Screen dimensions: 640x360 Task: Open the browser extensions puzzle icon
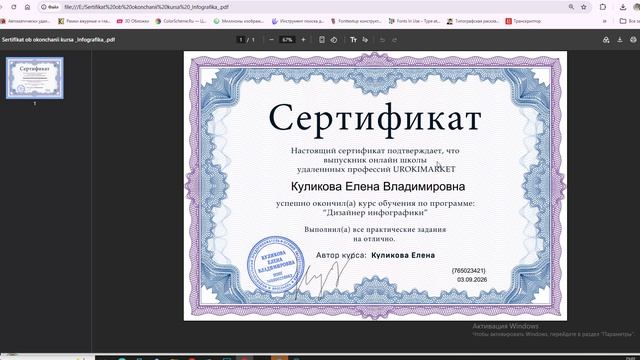603,7
